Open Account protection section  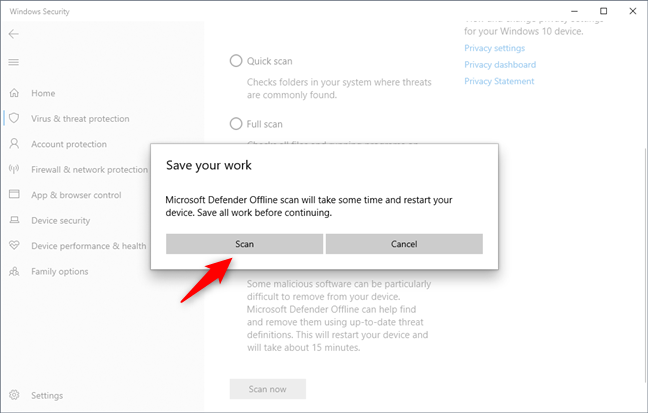click(x=69, y=144)
